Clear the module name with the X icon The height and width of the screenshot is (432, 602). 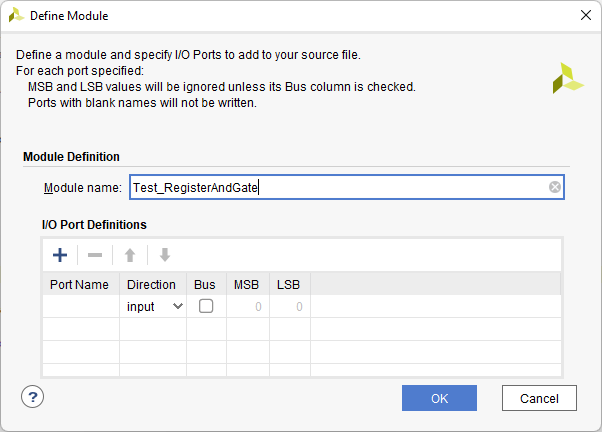click(554, 187)
